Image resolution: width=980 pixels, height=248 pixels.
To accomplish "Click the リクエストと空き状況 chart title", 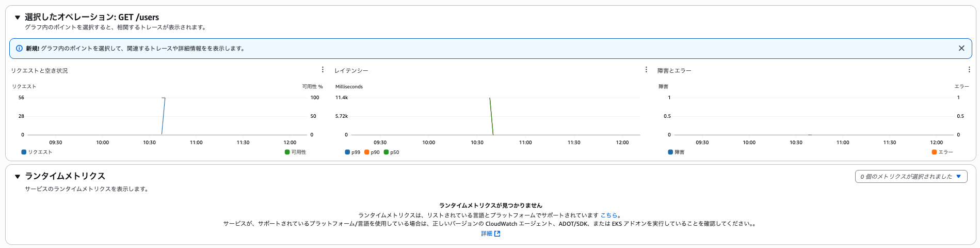I will click(x=39, y=71).
